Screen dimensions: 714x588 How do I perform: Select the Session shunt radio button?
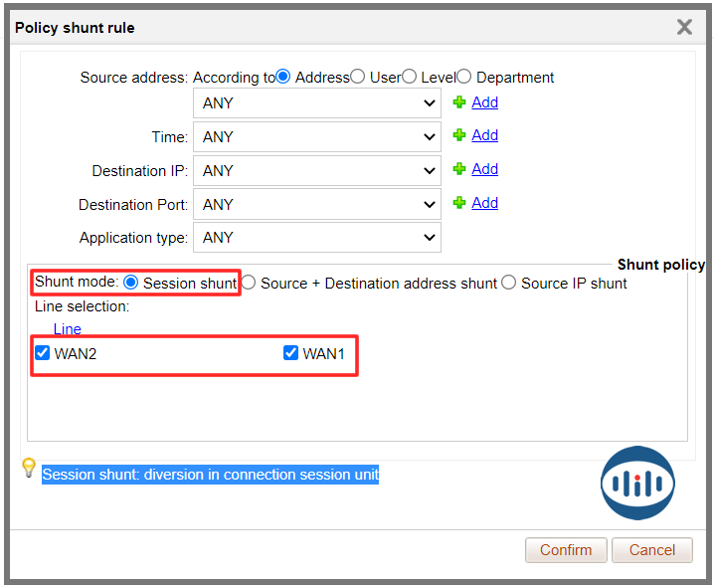pos(130,283)
